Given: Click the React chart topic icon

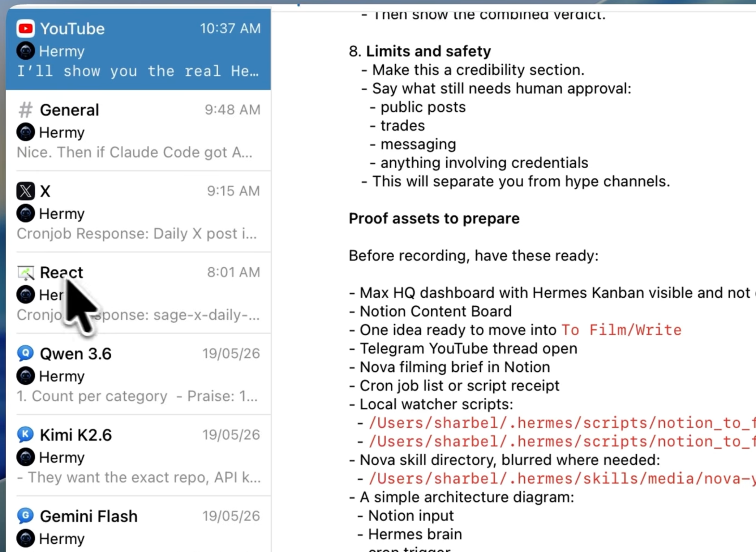Looking at the screenshot, I should [25, 273].
